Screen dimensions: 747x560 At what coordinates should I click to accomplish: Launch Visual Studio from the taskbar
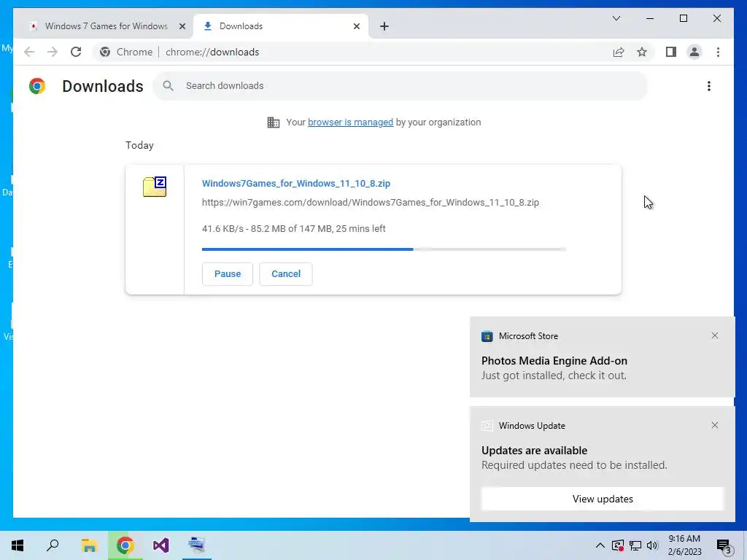(161, 545)
